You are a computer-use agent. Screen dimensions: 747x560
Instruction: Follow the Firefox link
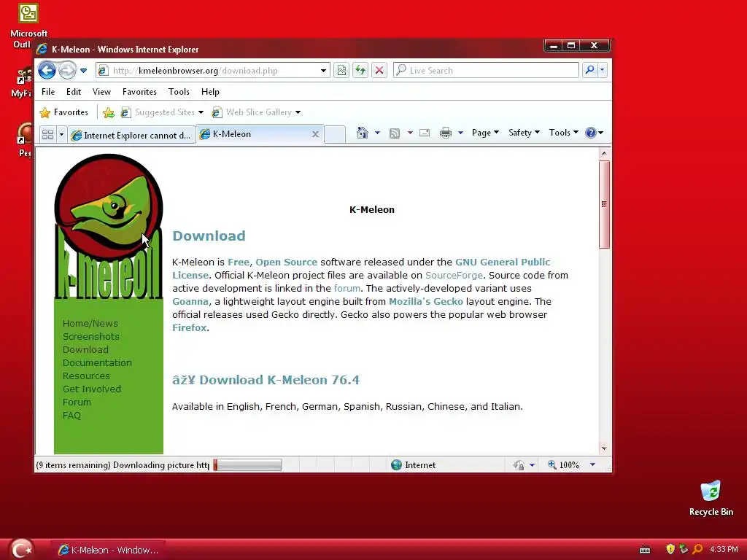pyautogui.click(x=189, y=327)
